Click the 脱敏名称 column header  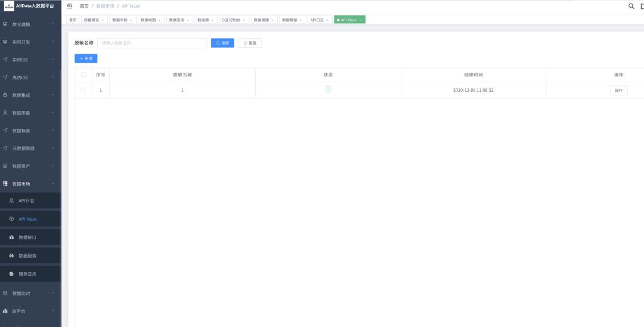pos(182,75)
